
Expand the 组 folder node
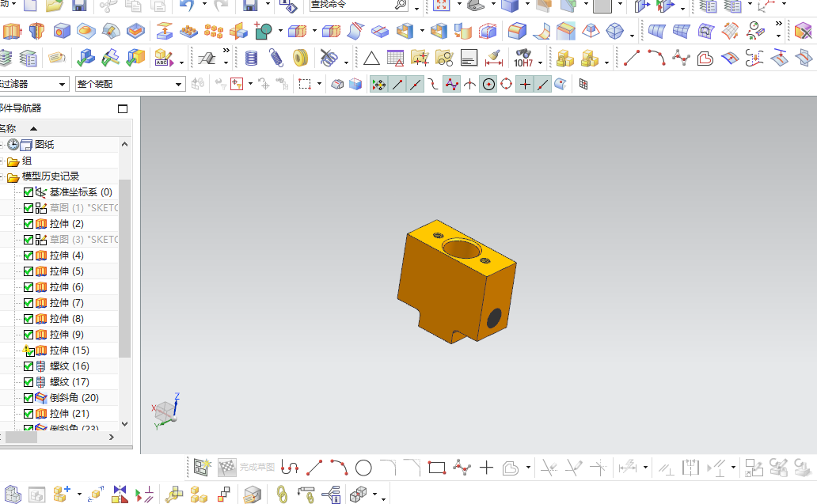(x=2, y=161)
